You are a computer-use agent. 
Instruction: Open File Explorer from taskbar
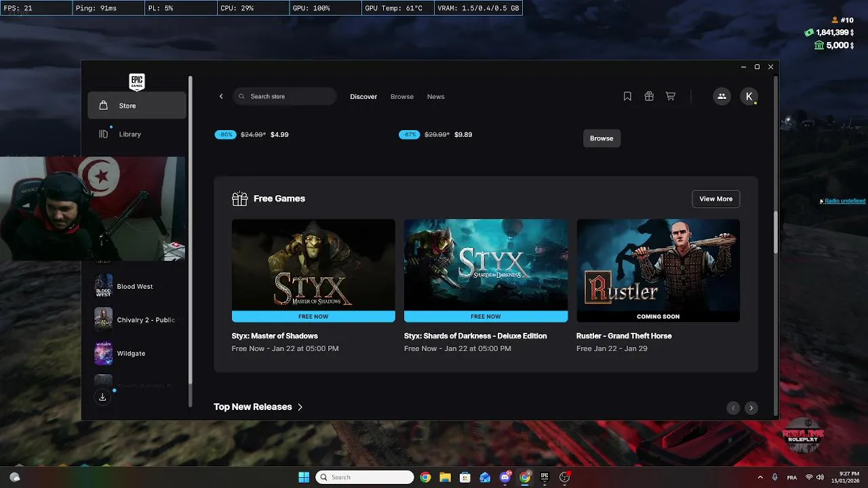tap(445, 477)
